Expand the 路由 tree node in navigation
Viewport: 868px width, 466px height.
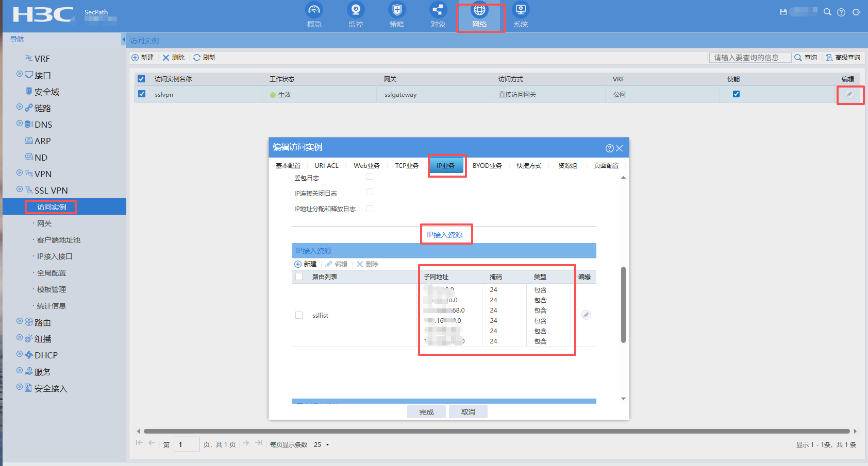point(20,322)
